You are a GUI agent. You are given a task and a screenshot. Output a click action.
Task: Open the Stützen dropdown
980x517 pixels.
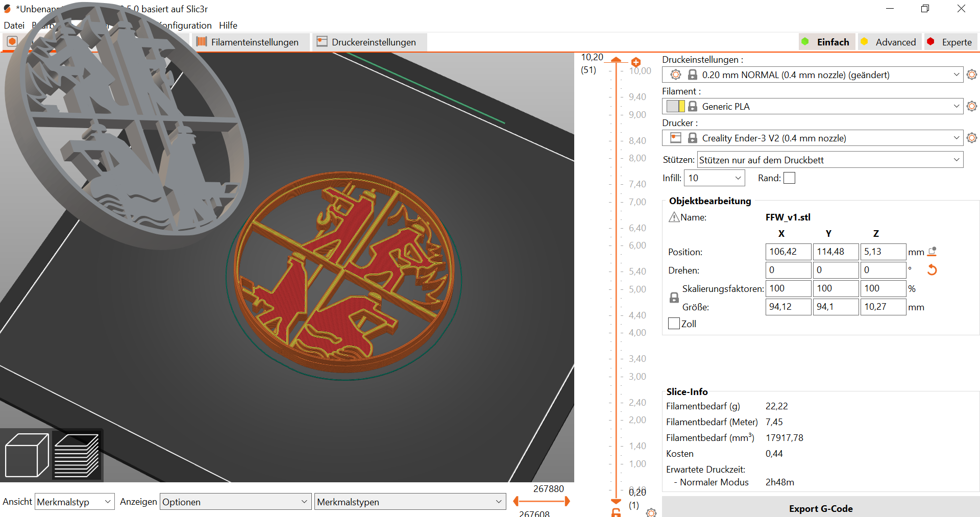(x=830, y=160)
